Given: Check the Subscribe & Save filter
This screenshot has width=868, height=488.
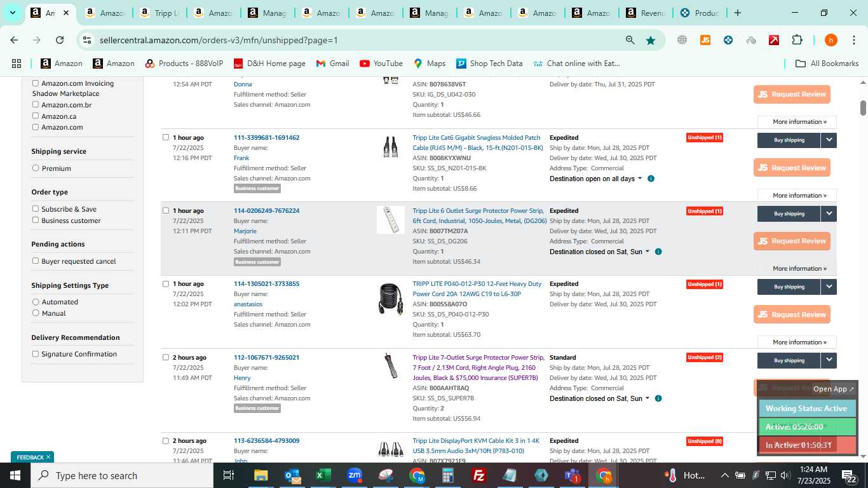Looking at the screenshot, I should point(36,208).
